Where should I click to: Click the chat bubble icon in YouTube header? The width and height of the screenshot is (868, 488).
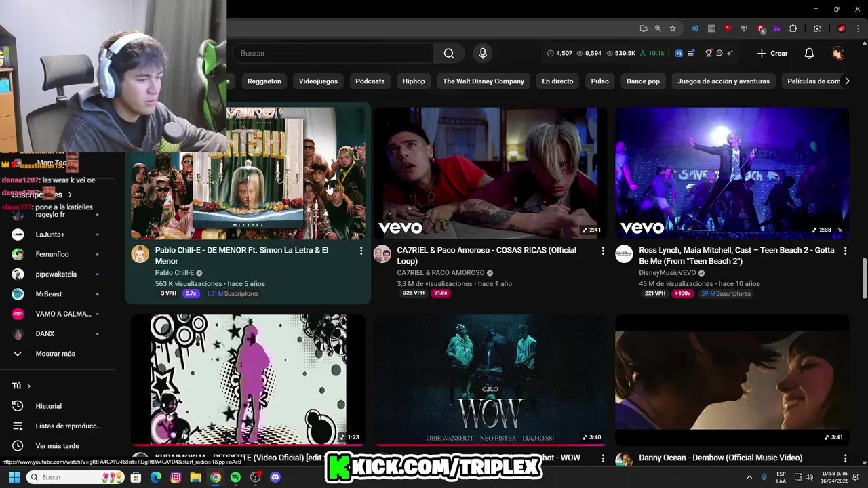719,53
